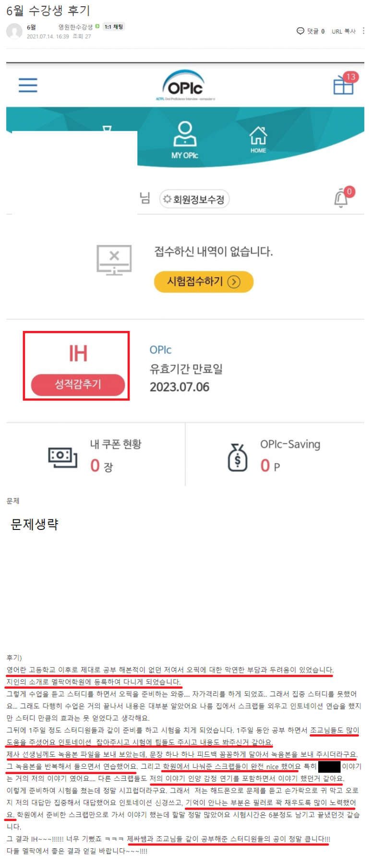Viewport: 384px width, 868px height.
Task: Open the notification bell
Action: [341, 198]
